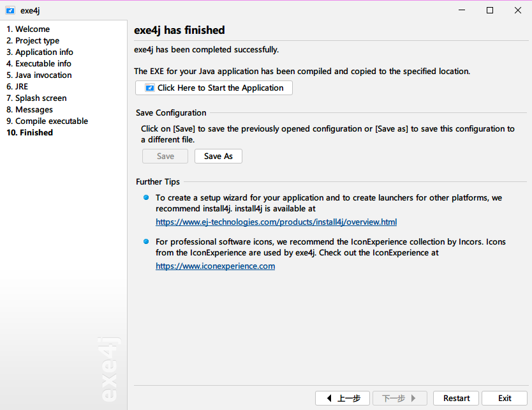Viewport: 532px width, 410px height.
Task: Click the launcher icon in Start Application button
Action: [x=149, y=88]
